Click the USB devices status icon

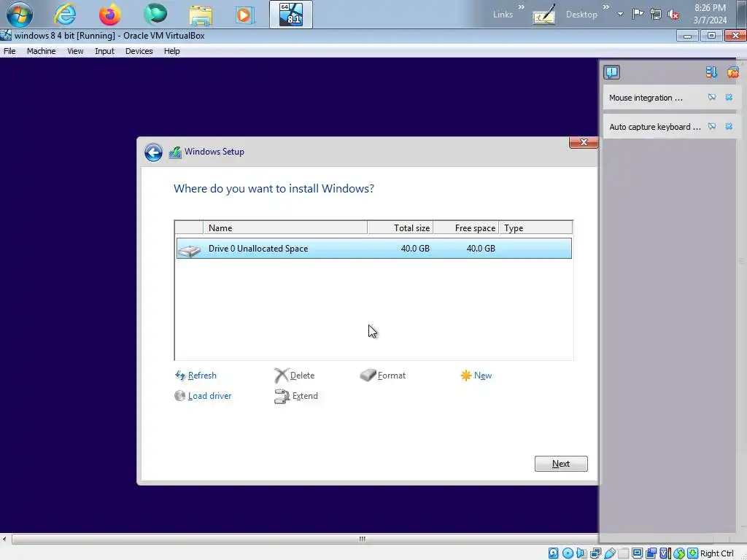tap(610, 553)
